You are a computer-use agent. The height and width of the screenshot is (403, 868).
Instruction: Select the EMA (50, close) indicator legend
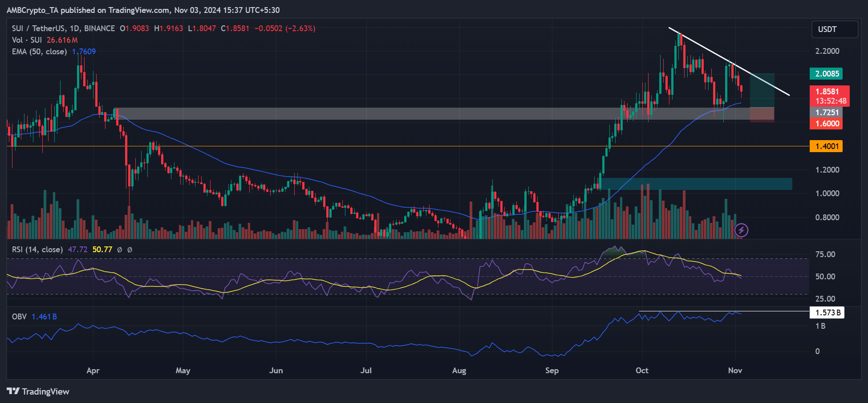pyautogui.click(x=40, y=52)
